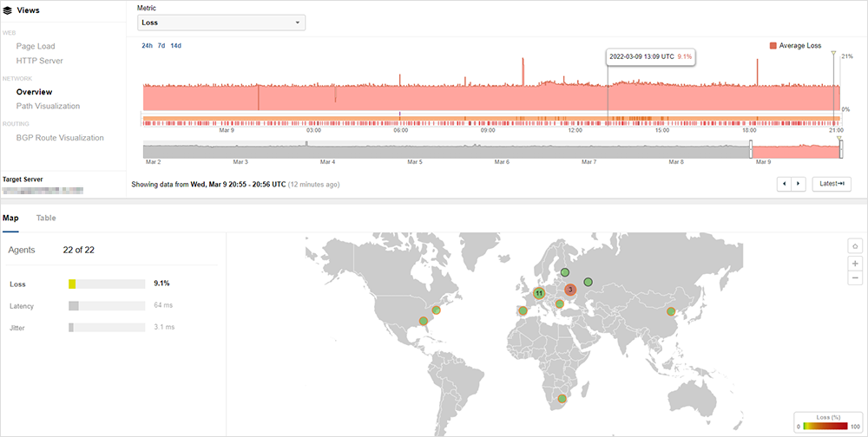Click the 11-agent cluster in Europe
Viewport: 868px width, 437px height.
pos(539,293)
